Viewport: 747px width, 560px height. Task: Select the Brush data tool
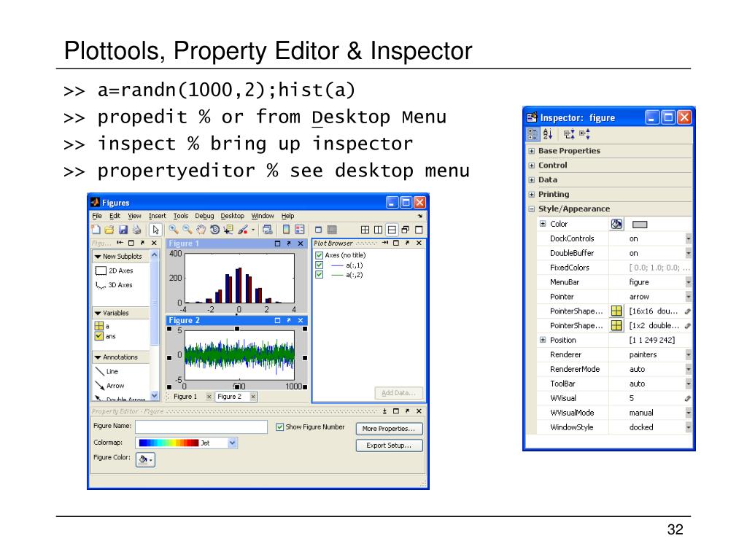coord(243,230)
